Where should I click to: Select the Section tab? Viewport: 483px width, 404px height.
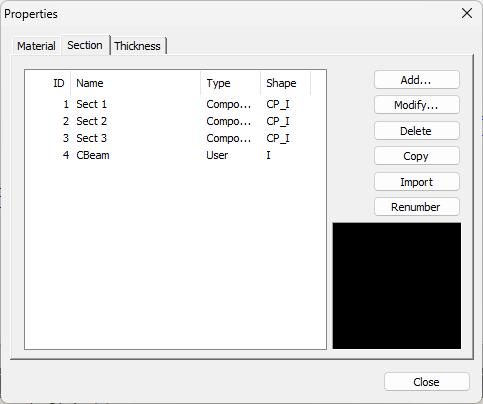click(x=85, y=45)
